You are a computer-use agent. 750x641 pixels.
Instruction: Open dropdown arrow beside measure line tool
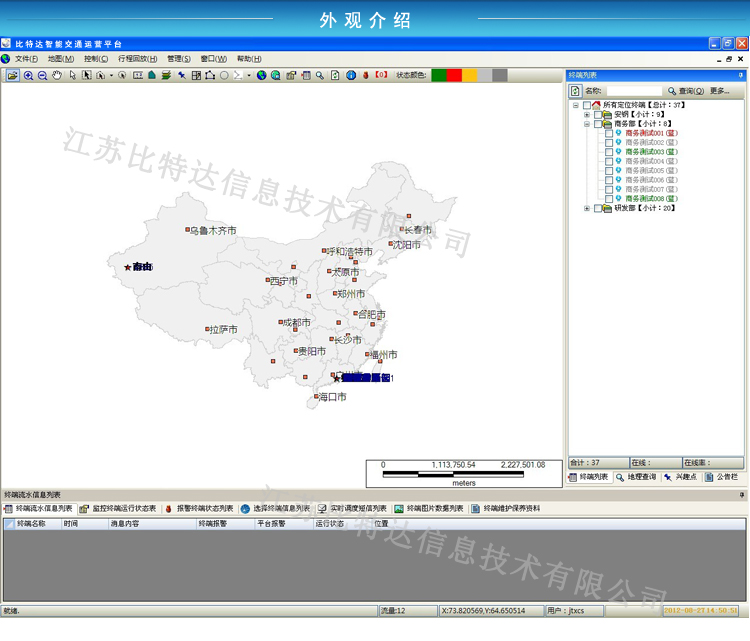tap(249, 75)
